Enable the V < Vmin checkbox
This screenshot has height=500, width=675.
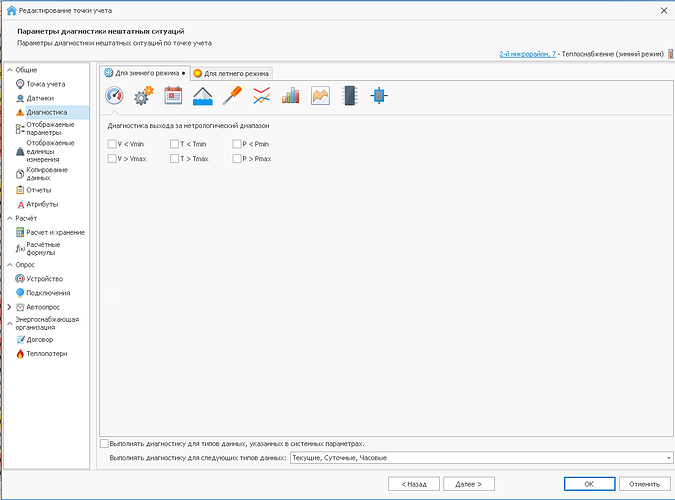[x=112, y=144]
